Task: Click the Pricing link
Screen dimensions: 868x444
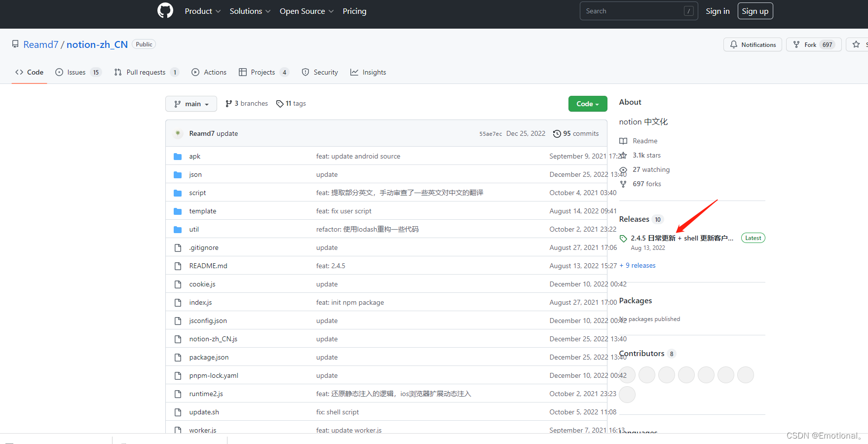Action: point(355,11)
